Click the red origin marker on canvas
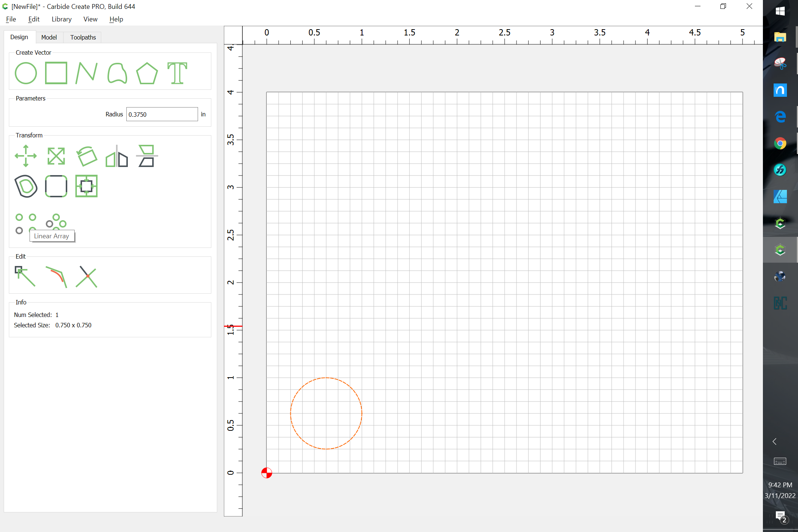Screen dimensions: 798x532 click(266, 473)
